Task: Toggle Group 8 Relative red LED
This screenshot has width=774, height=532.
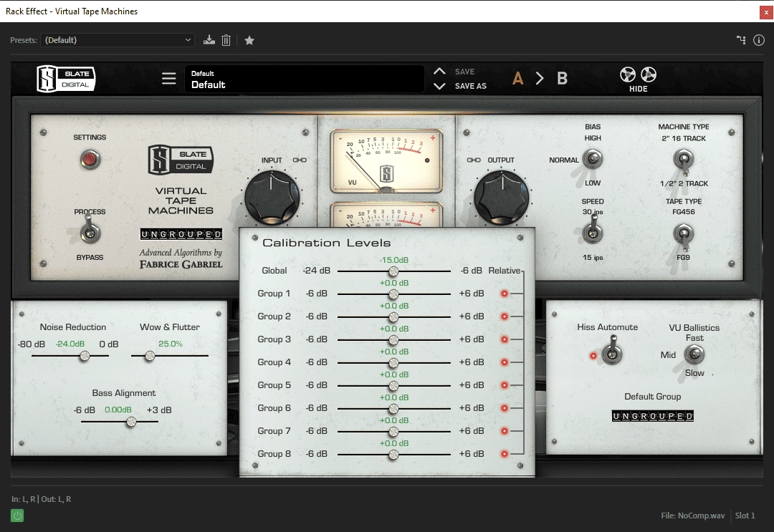Action: click(x=504, y=454)
